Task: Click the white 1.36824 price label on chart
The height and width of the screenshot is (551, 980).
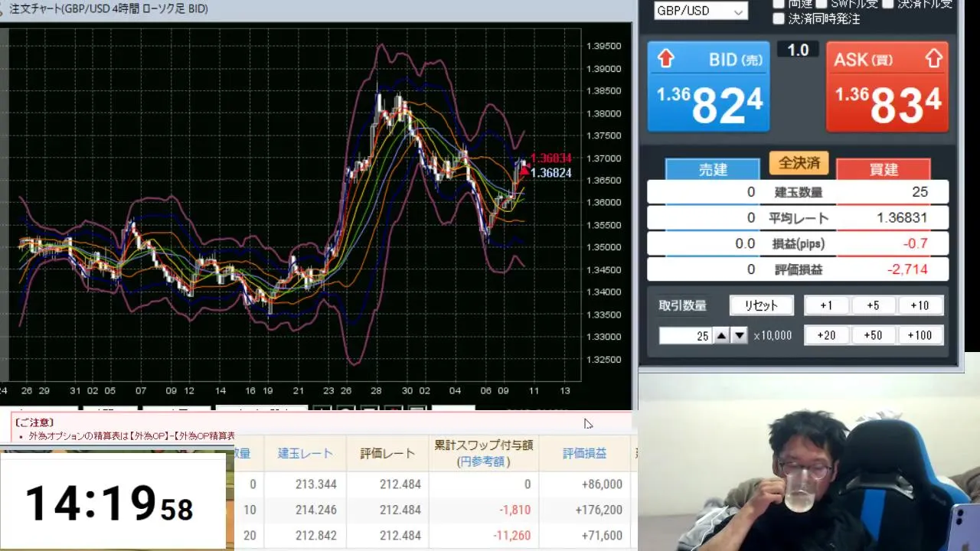Action: (x=550, y=173)
